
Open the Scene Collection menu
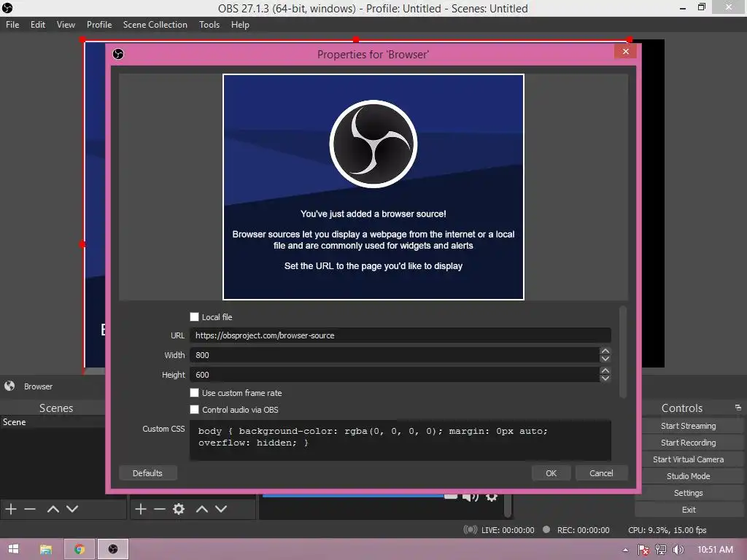point(155,25)
